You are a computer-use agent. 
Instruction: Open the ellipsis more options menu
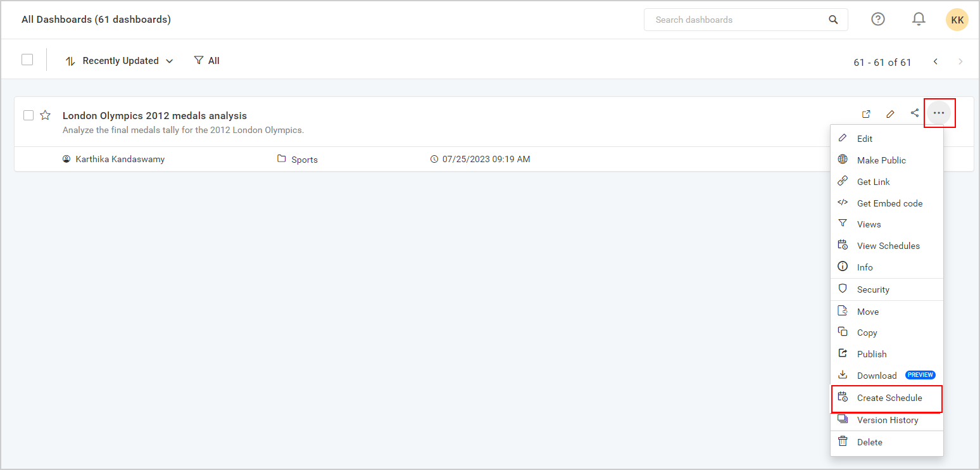[939, 113]
